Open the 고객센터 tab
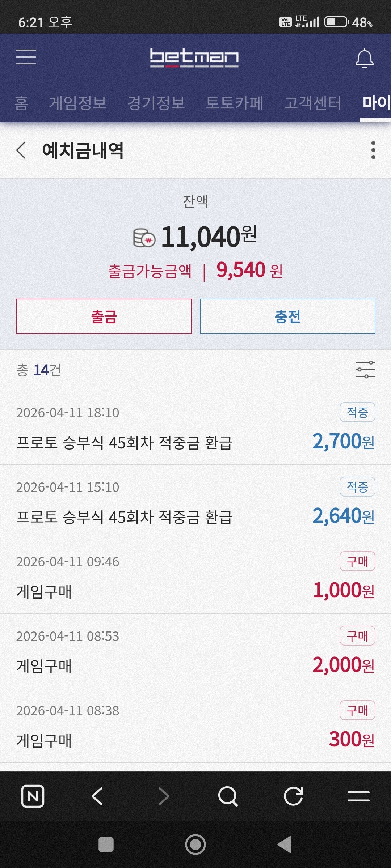The image size is (391, 868). tap(313, 103)
